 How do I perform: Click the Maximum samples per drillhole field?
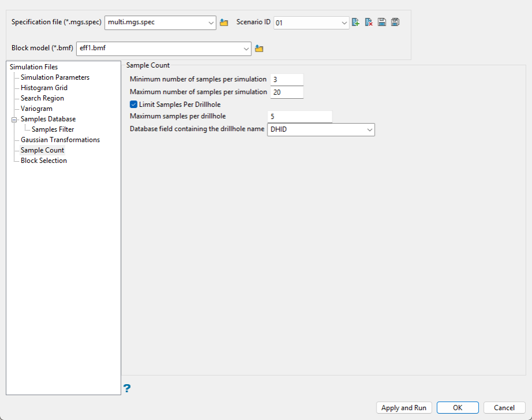tap(300, 116)
